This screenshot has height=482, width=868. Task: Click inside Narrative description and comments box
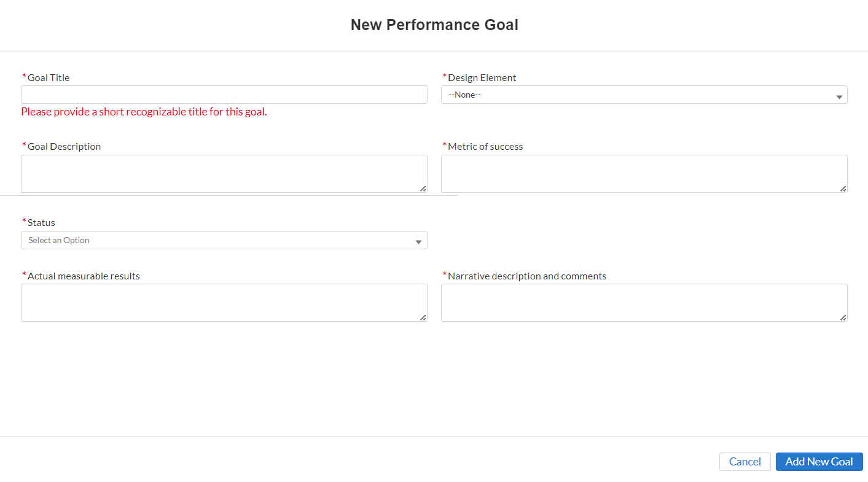[x=644, y=302]
